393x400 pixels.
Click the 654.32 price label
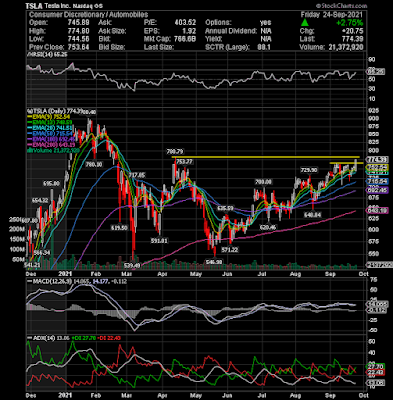[x=40, y=200]
